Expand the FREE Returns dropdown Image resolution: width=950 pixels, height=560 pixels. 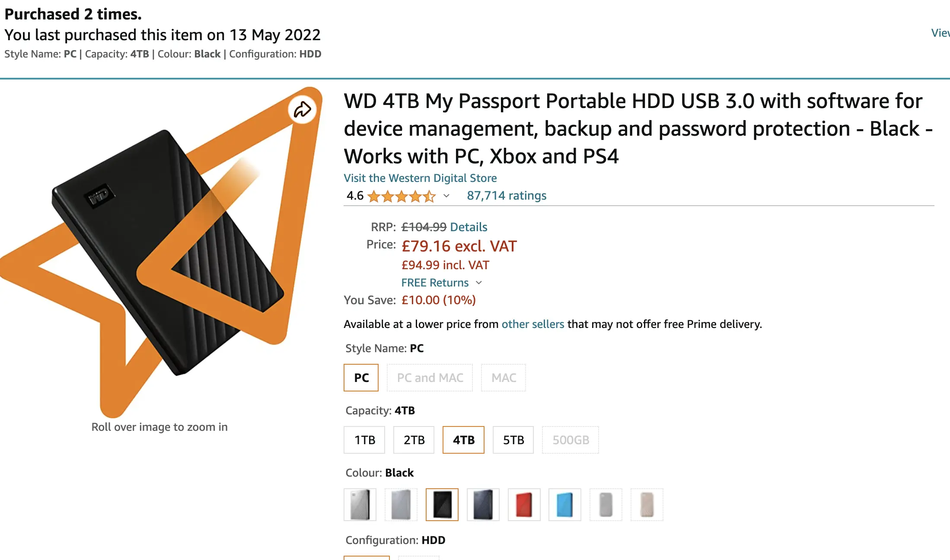click(479, 283)
